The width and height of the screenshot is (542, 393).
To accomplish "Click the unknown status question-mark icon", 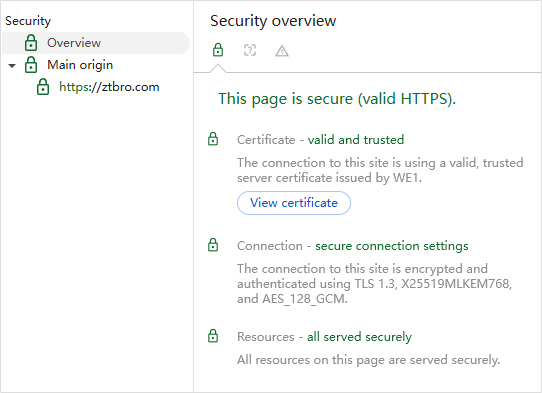I will click(x=250, y=50).
